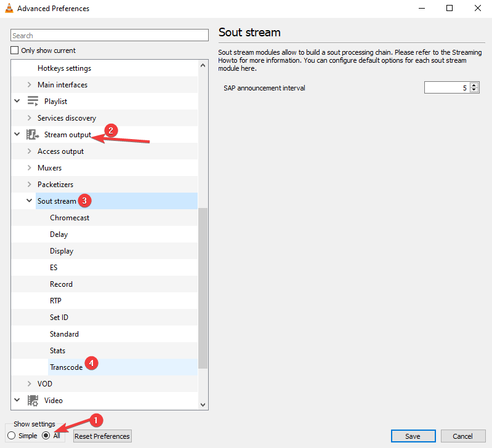Select the Simple settings radio button
Image resolution: width=492 pixels, height=448 pixels.
tap(11, 436)
